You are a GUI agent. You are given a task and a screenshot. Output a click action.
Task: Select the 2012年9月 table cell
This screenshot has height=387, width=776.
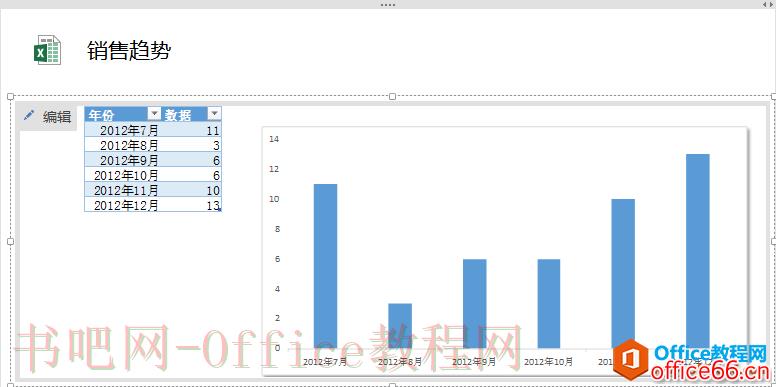tap(123, 160)
